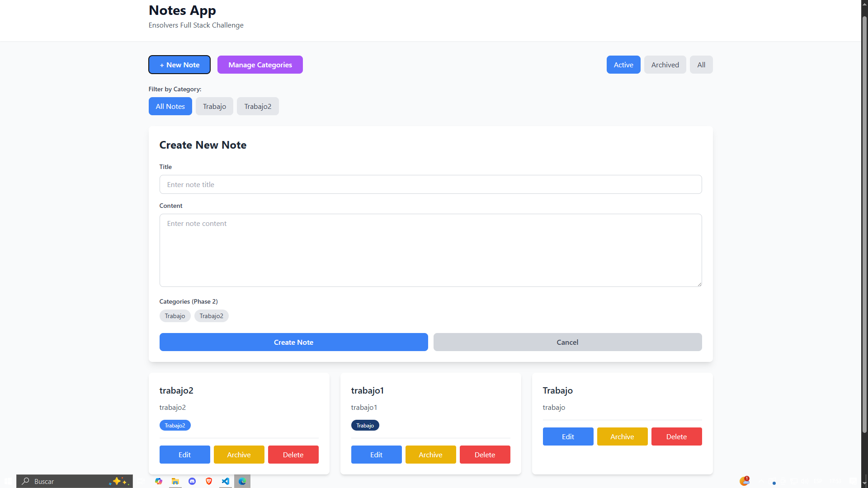Delete the Trabajo note

[677, 436]
